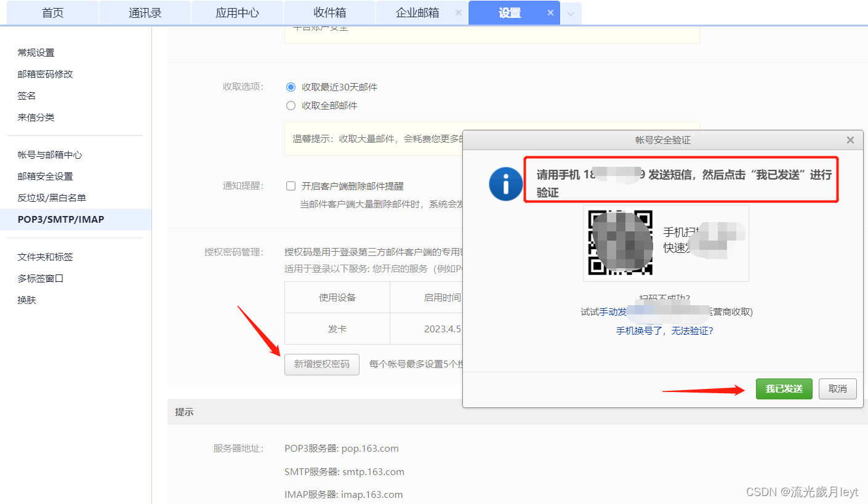Open 帐号与邮箱中心
The image size is (868, 504).
point(50,155)
